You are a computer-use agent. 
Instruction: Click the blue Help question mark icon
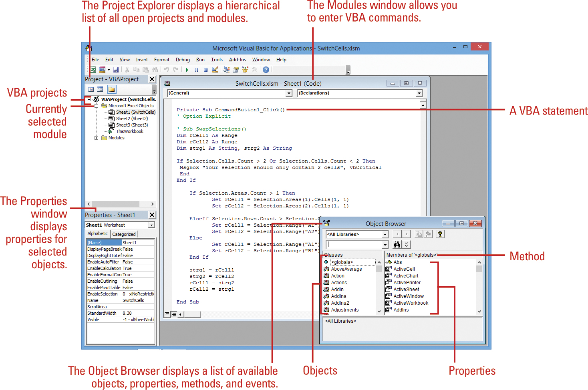pos(266,70)
